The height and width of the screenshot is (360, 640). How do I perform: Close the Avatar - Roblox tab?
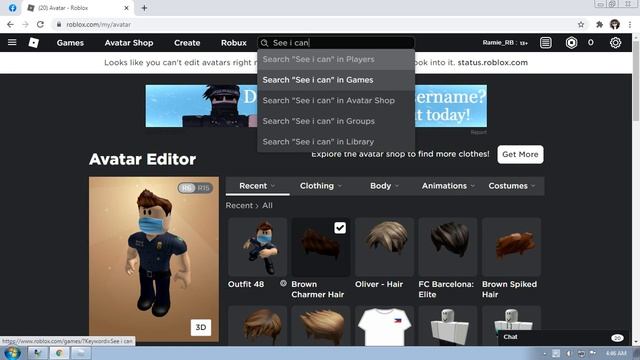tap(126, 8)
